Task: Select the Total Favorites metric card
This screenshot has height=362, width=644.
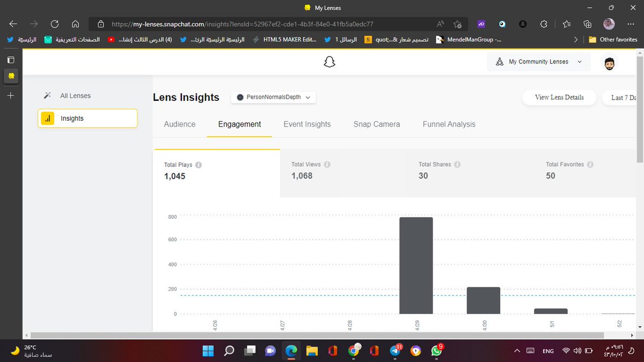Action: coord(586,173)
